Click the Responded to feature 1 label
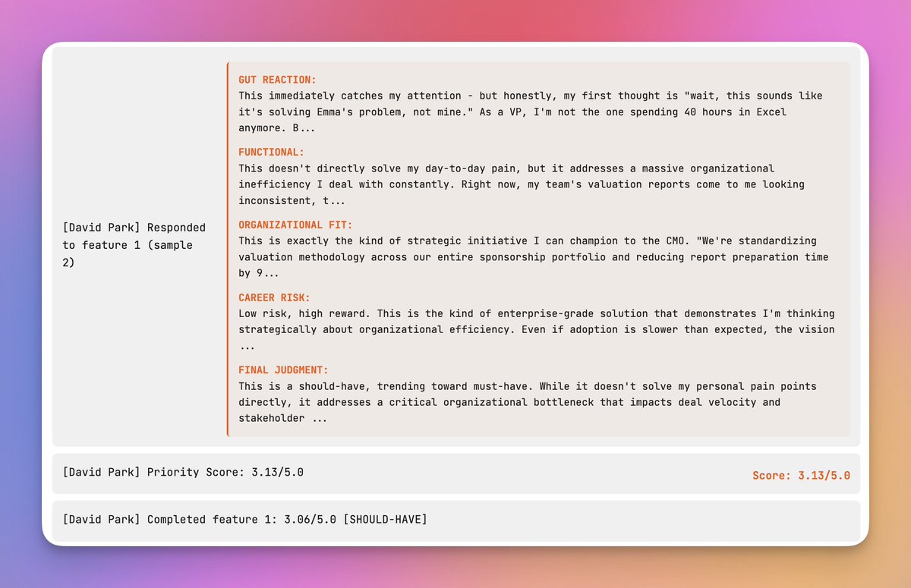 click(134, 244)
